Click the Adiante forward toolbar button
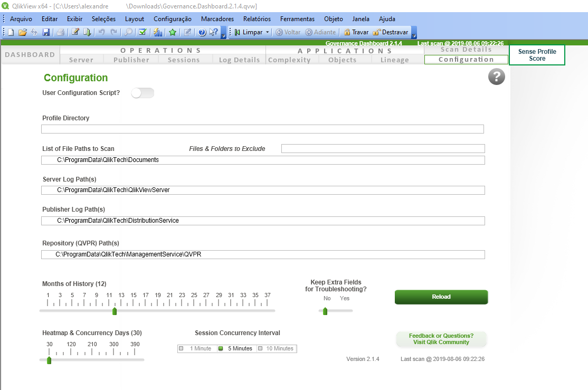 [320, 32]
